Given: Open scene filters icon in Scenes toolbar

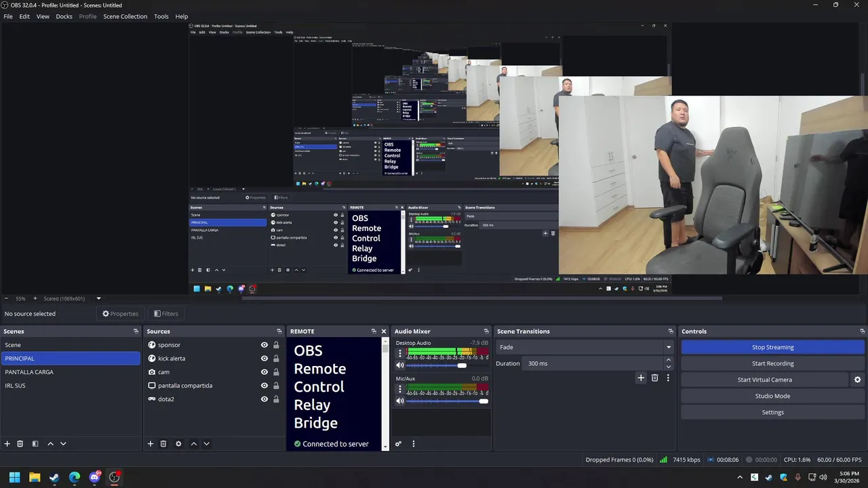Looking at the screenshot, I should (35, 444).
